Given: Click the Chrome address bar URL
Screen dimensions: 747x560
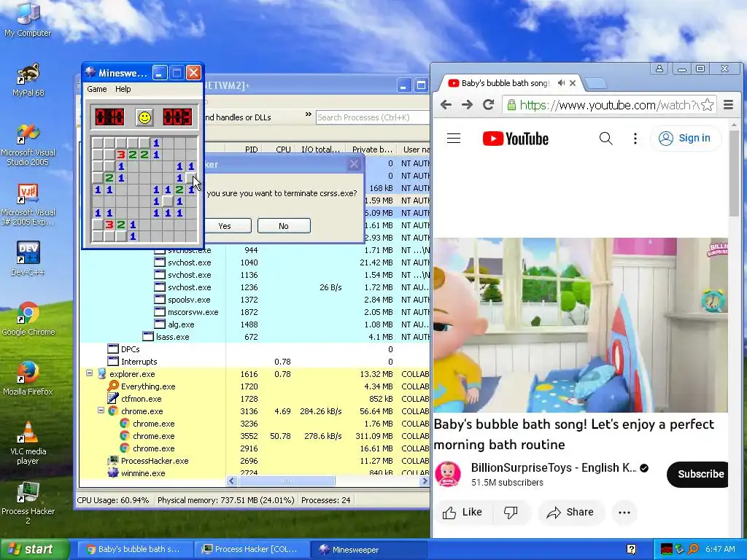Looking at the screenshot, I should [609, 105].
